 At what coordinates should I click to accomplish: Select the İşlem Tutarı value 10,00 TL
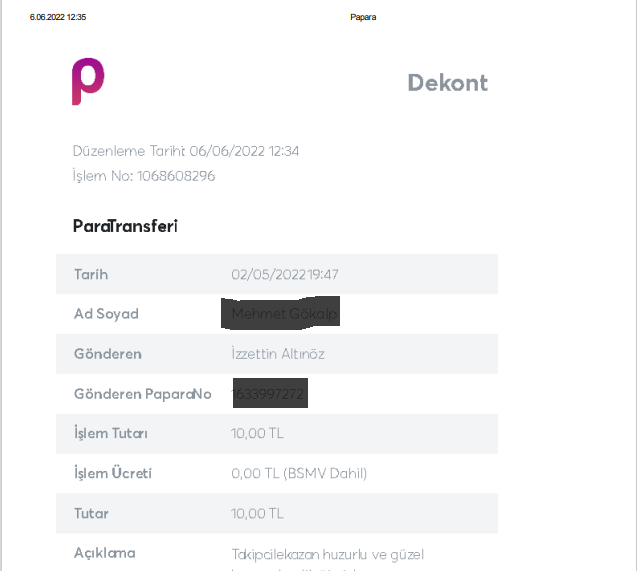[257, 433]
